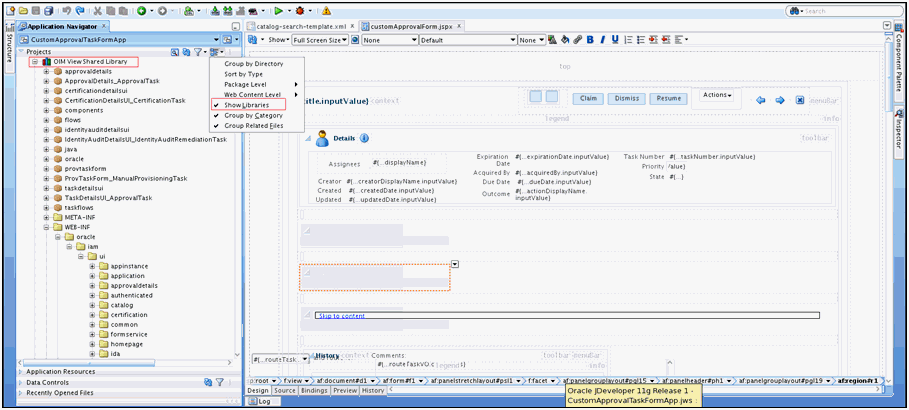Click the Resume button

[x=668, y=99]
